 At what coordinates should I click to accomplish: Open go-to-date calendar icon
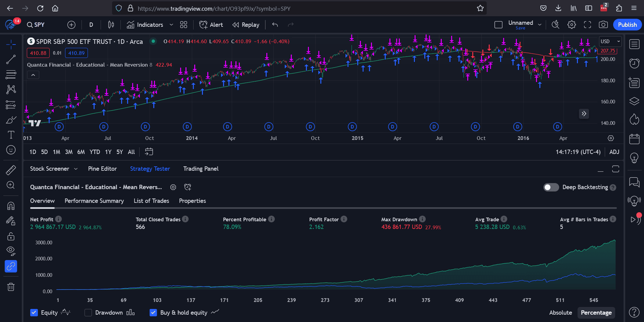[149, 152]
